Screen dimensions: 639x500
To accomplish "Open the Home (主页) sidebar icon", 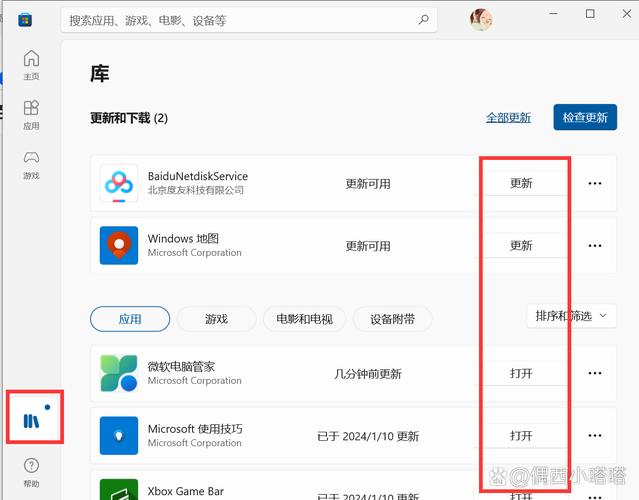I will click(31, 64).
